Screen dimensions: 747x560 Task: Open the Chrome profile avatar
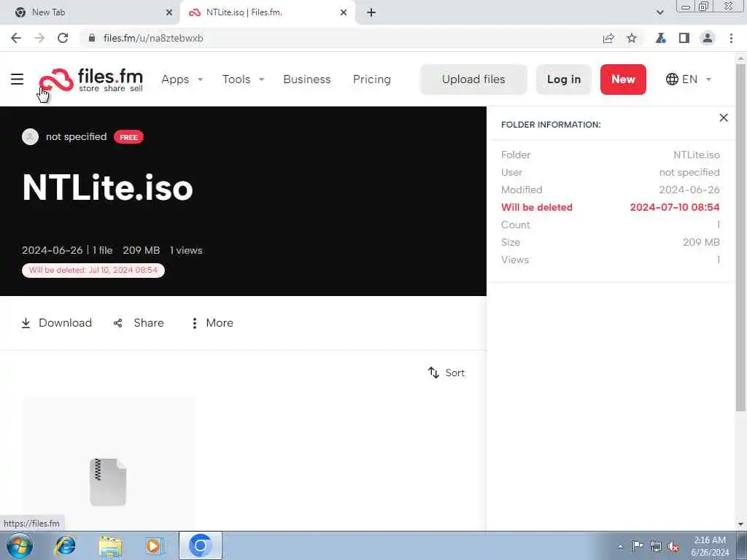[x=708, y=38]
